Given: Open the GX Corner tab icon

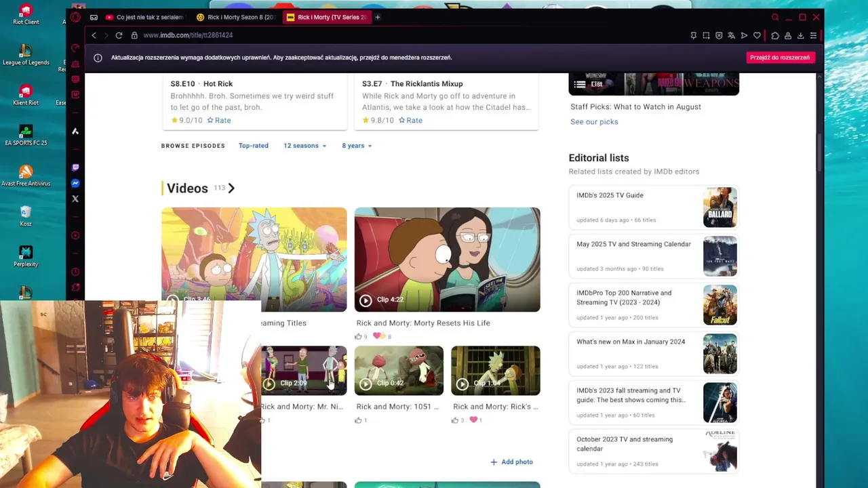Looking at the screenshot, I should point(94,17).
